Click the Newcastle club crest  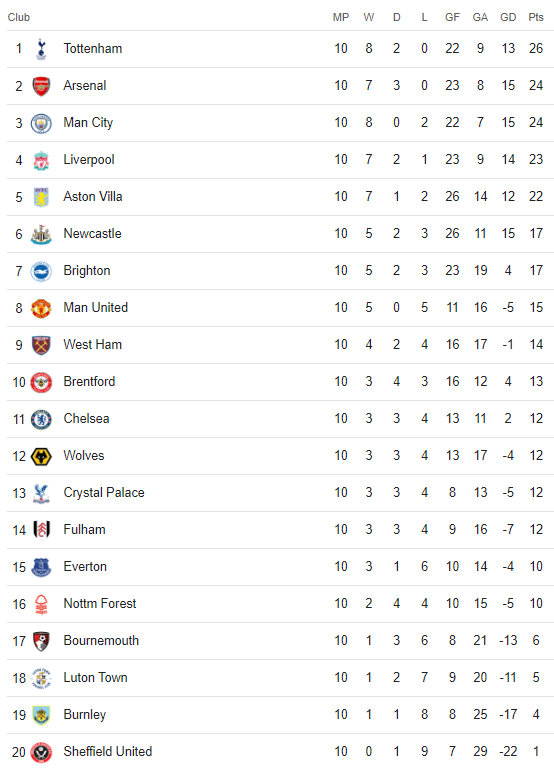click(x=41, y=234)
